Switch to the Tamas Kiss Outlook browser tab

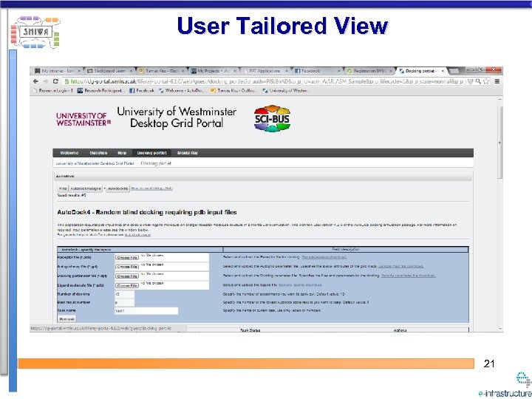coord(162,71)
